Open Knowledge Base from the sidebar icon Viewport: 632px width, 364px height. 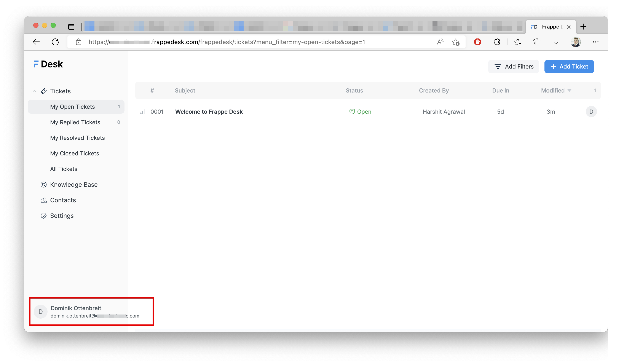tap(43, 185)
